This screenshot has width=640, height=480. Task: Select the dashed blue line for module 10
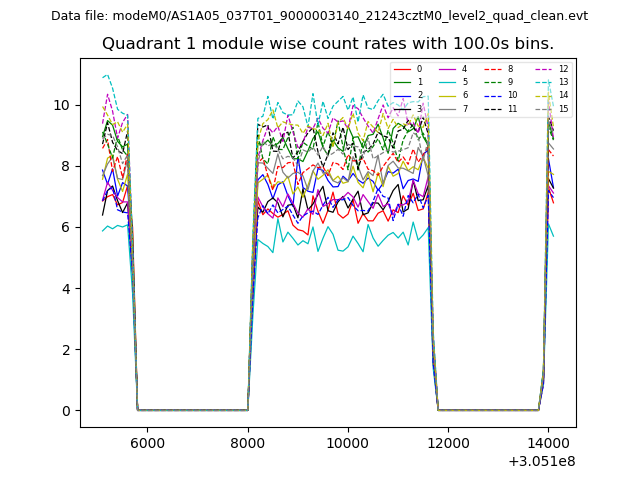click(x=491, y=95)
